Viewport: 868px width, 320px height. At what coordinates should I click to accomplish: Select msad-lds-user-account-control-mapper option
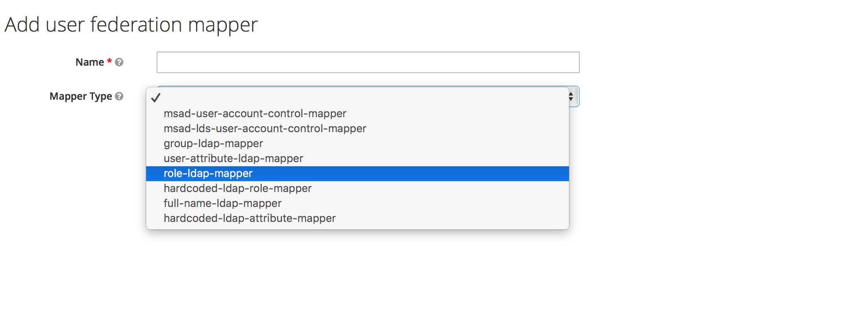[x=265, y=128]
